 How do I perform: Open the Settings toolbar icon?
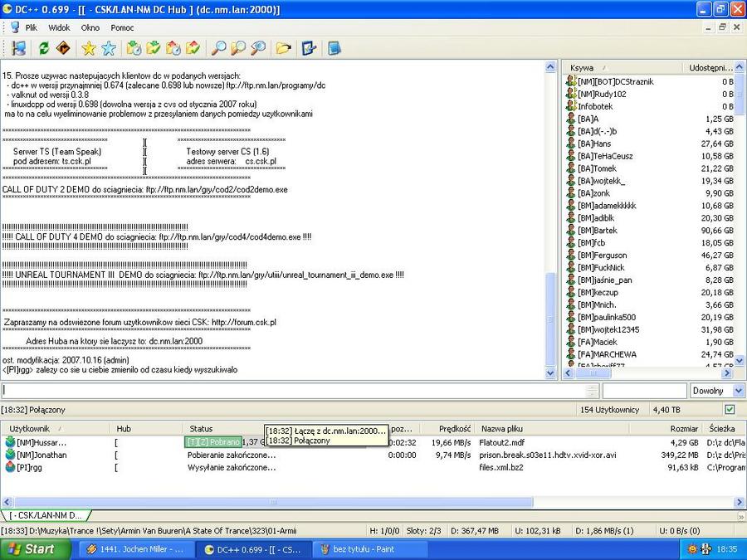point(309,48)
